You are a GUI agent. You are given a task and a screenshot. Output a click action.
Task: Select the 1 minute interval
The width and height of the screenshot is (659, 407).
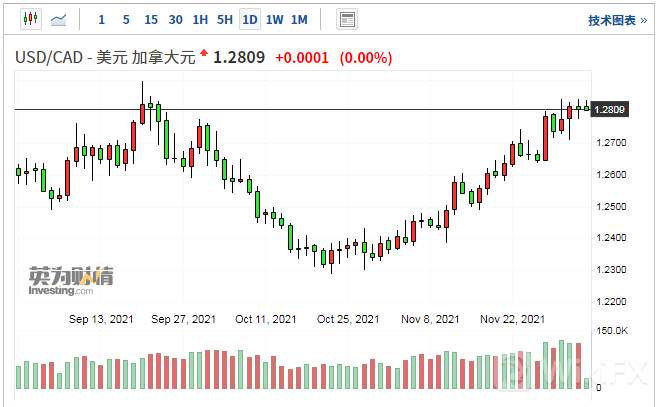tap(101, 19)
